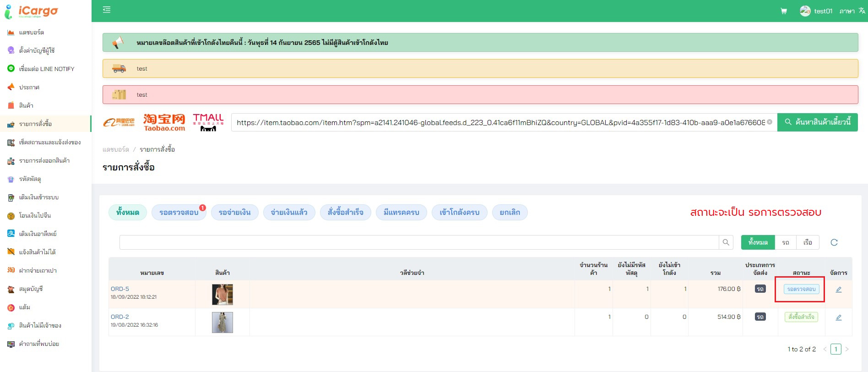This screenshot has width=868, height=372.
Task: Open ตั้งค่าบัญชีผู้ใช้ in the sidebar
Action: pyautogui.click(x=37, y=50)
